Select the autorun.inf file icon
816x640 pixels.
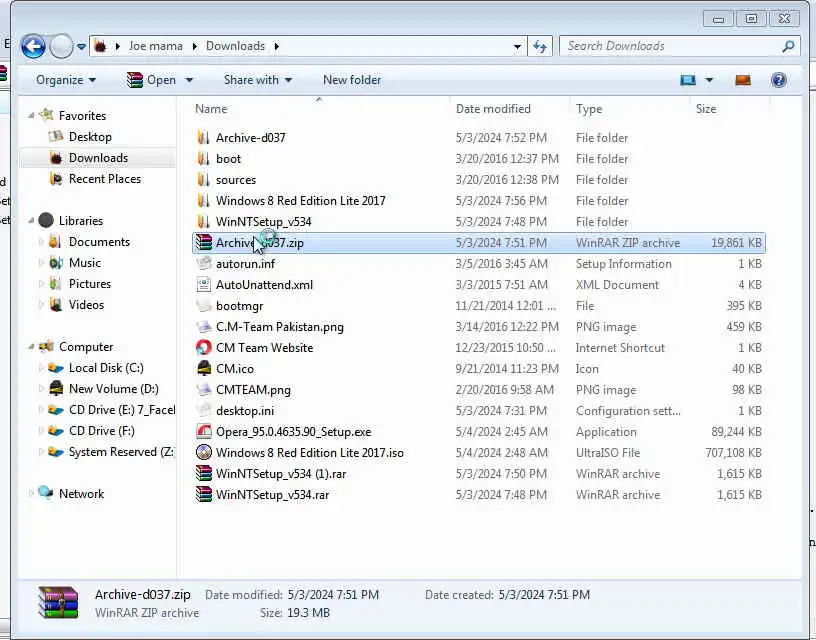pyautogui.click(x=203, y=264)
